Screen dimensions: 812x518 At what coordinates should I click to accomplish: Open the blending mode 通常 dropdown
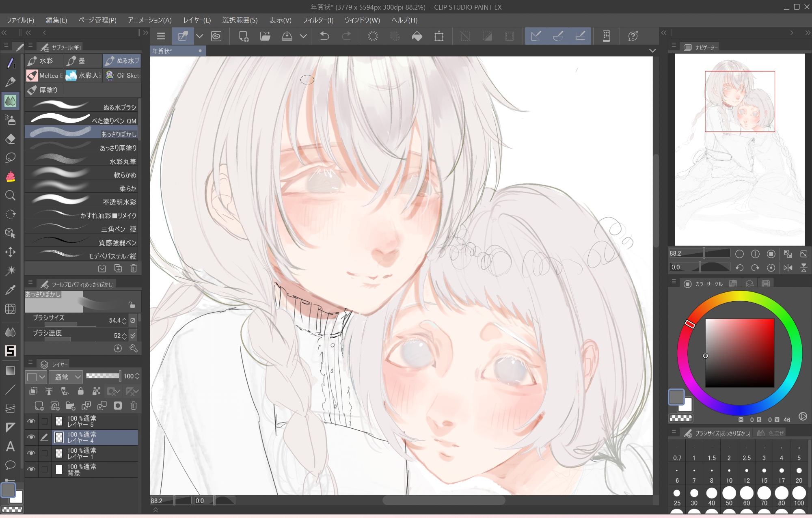pos(66,377)
